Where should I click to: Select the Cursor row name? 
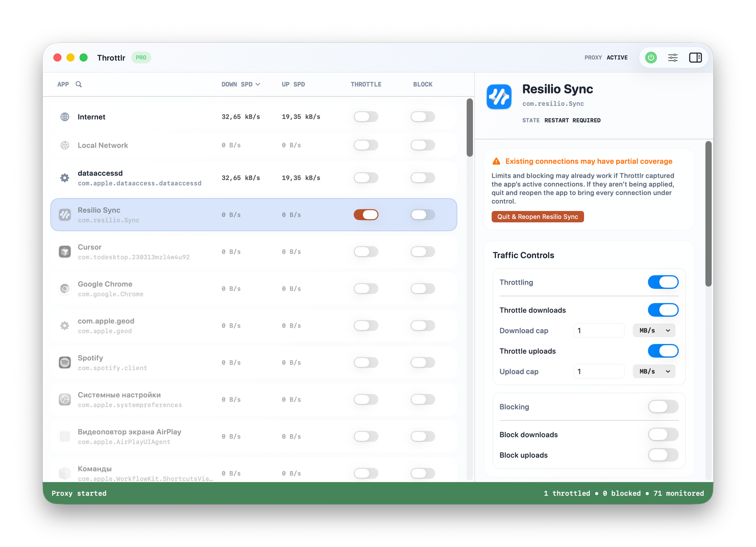[x=90, y=247]
